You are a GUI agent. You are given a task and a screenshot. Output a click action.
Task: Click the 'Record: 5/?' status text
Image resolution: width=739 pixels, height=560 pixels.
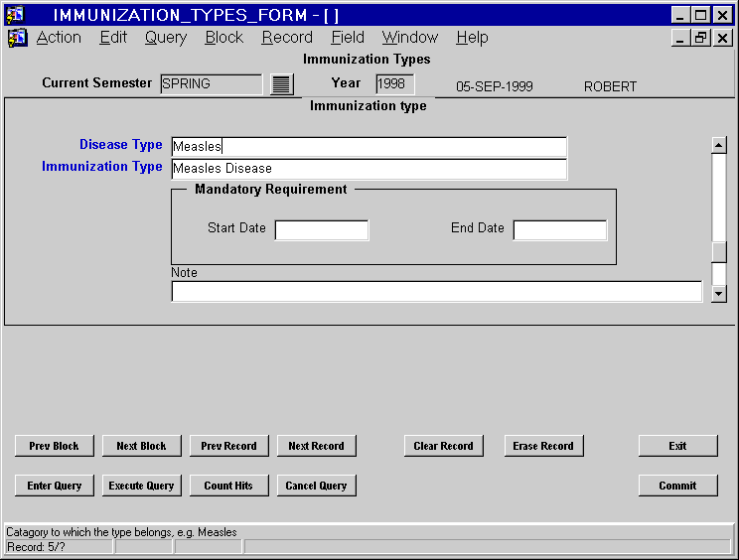36,547
